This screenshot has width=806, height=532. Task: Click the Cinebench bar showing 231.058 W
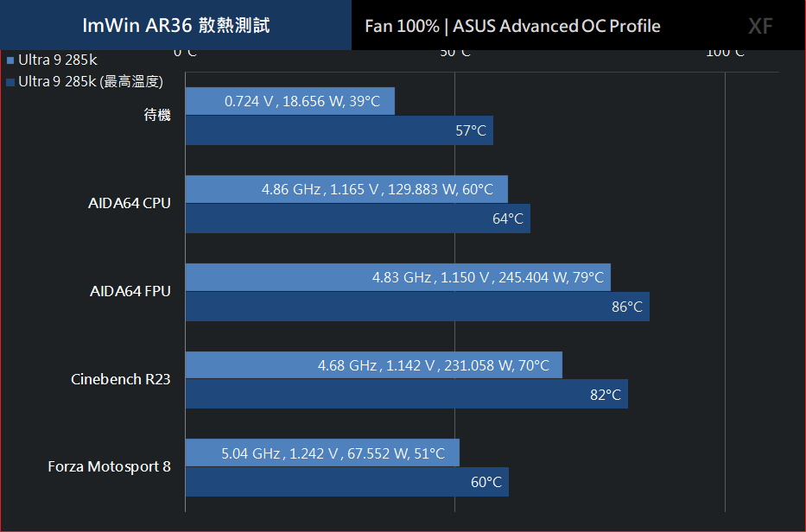tap(374, 365)
